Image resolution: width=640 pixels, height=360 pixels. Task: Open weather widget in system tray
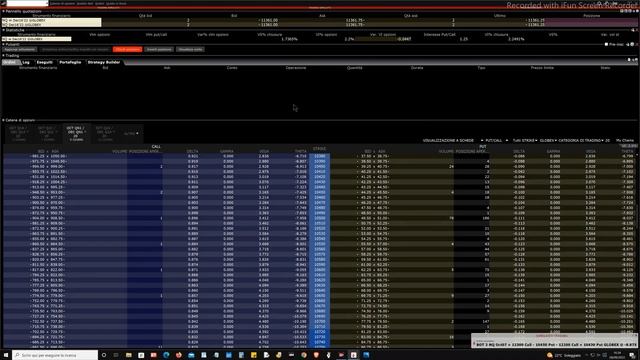(564, 355)
